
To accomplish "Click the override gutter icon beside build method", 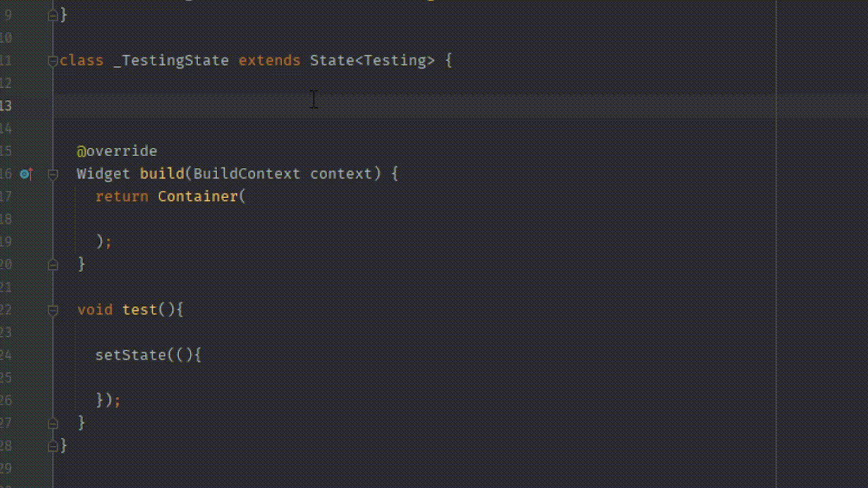I will coord(26,174).
